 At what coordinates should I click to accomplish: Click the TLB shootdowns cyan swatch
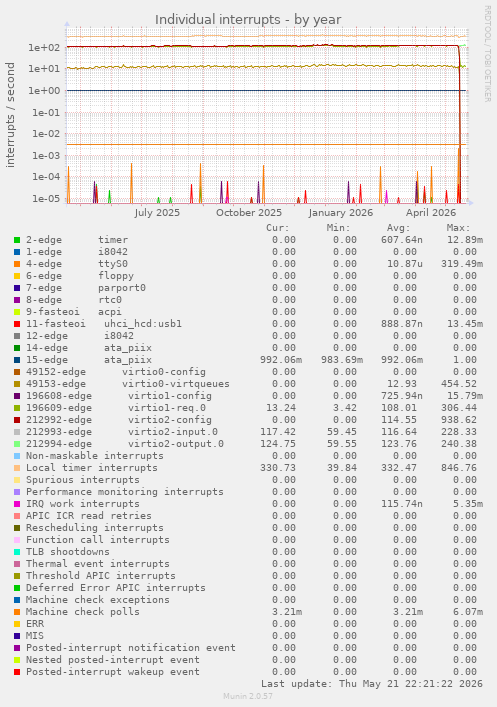pos(17,552)
